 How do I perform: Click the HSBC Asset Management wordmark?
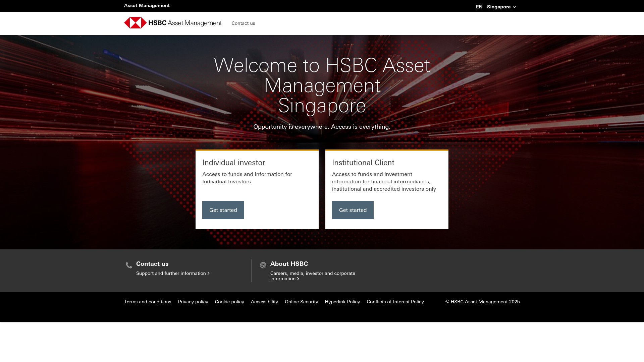185,23
